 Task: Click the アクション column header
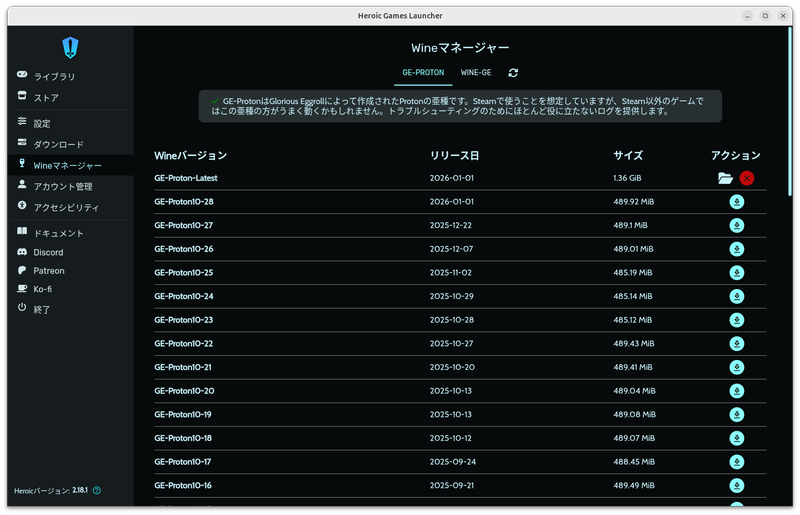point(736,155)
